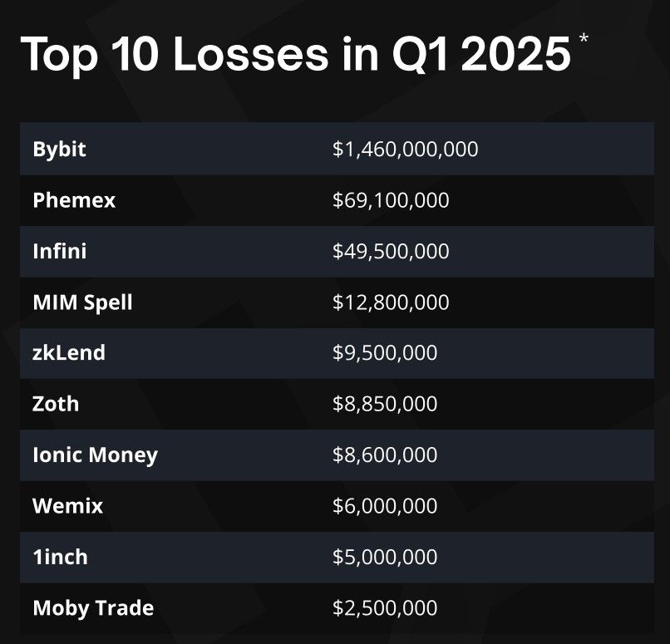Select the zkLend row name
The image size is (670, 644).
tap(69, 352)
